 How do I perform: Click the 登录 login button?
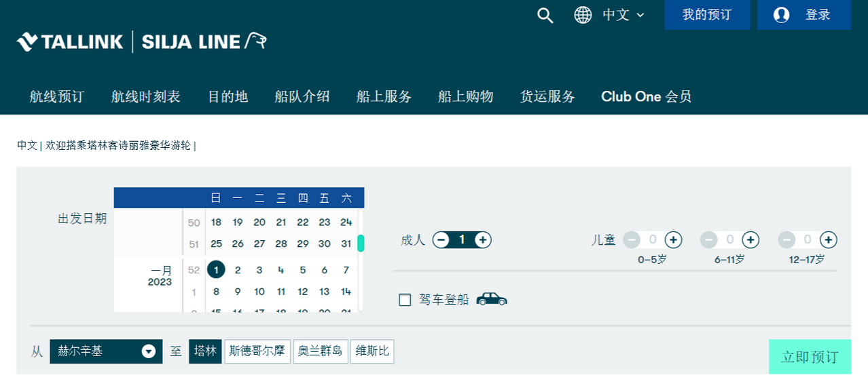pos(804,15)
